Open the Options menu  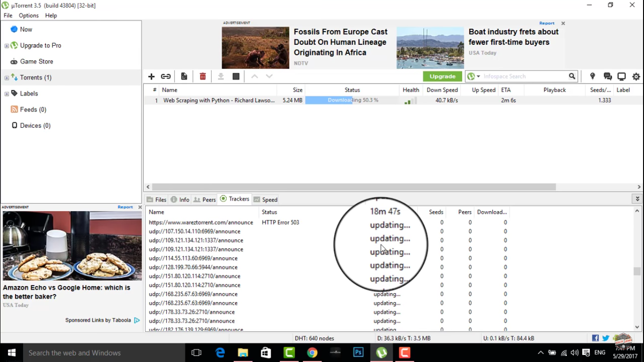29,16
